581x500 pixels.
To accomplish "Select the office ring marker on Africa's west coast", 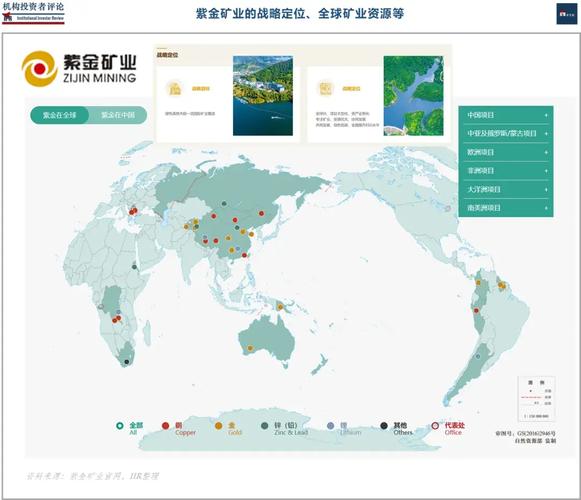I will click(101, 307).
